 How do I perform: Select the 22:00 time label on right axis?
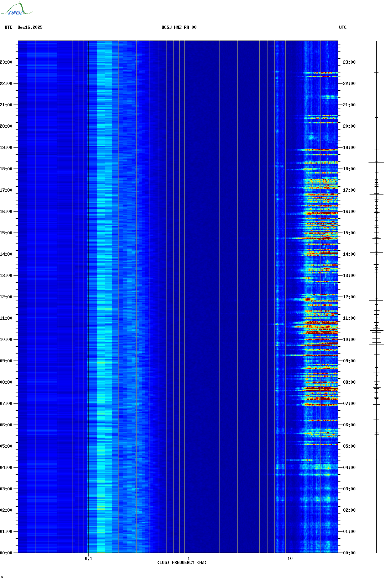[x=349, y=84]
